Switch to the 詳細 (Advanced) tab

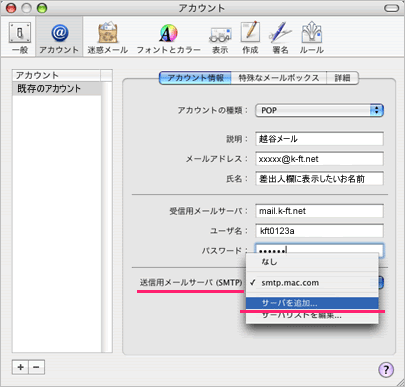[342, 78]
